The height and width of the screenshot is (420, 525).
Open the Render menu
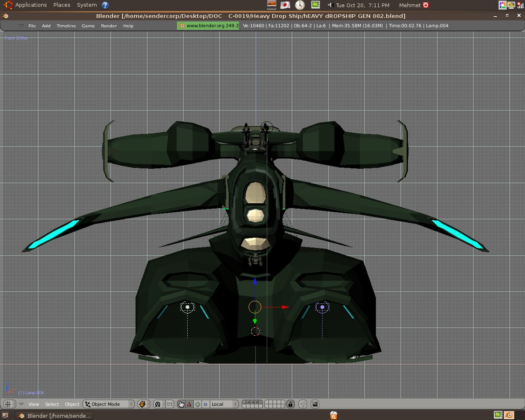coord(109,26)
